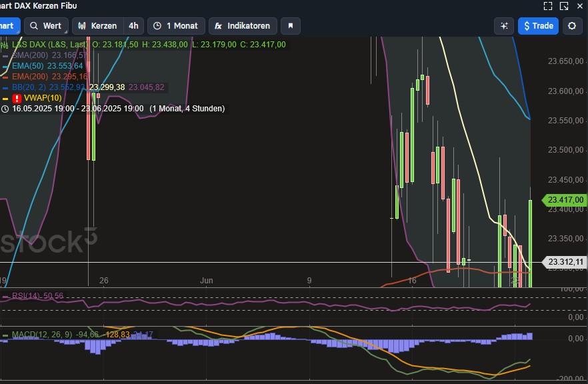Open the 4h timeframe dropdown

click(x=132, y=26)
